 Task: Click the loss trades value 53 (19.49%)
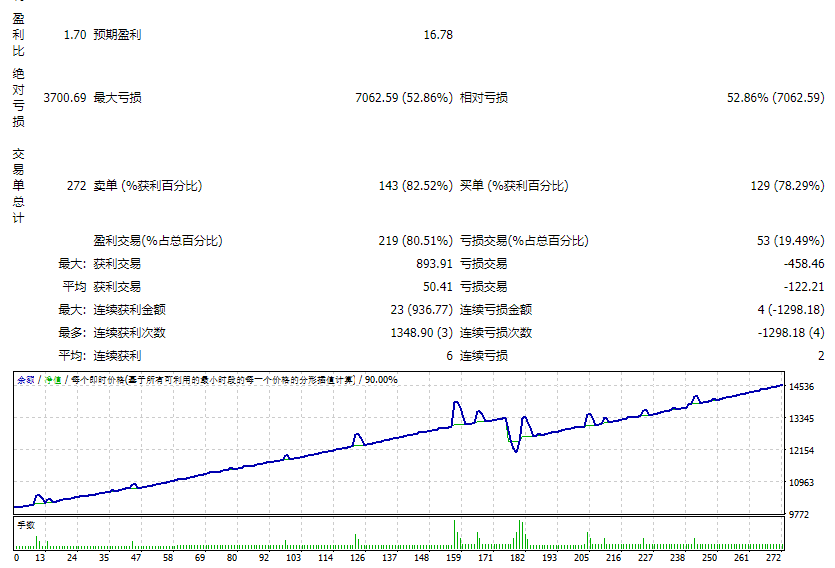[x=790, y=241]
